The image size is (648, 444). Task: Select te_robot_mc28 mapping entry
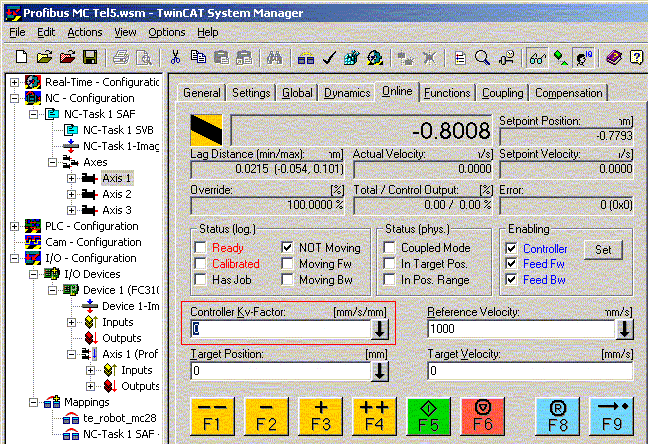(x=120, y=418)
